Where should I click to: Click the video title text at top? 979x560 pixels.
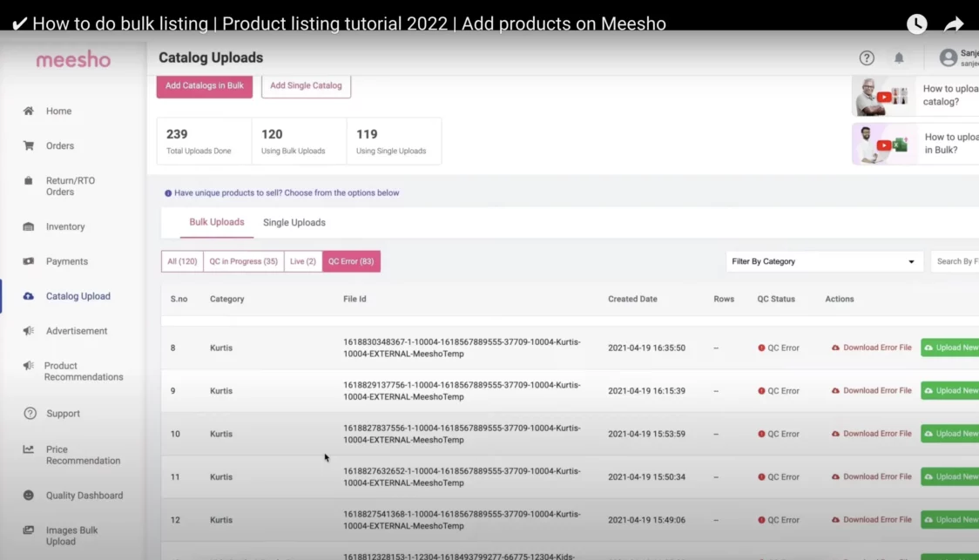348,24
